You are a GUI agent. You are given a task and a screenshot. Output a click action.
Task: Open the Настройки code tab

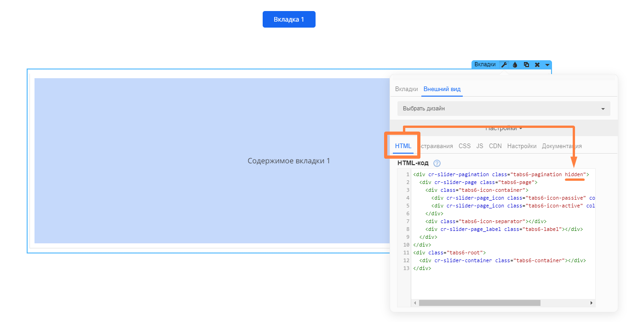pyautogui.click(x=522, y=146)
